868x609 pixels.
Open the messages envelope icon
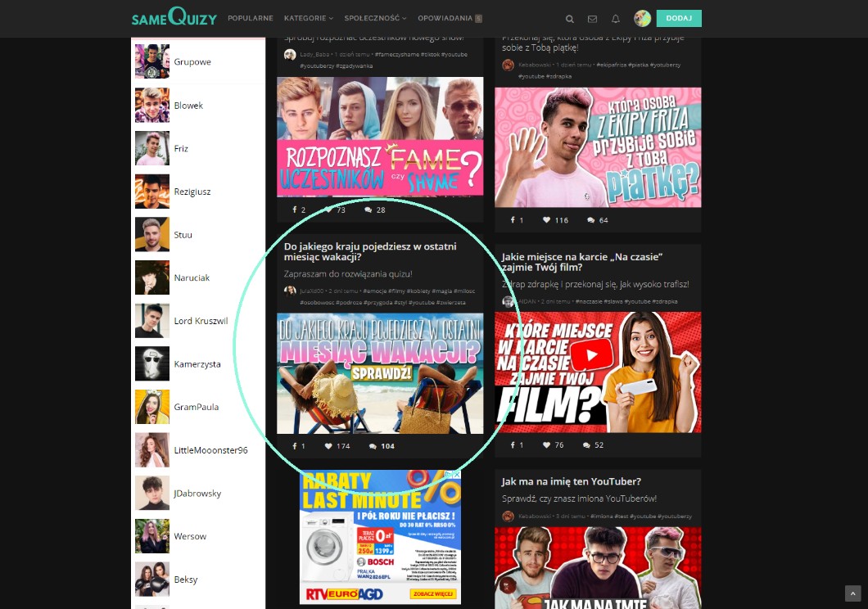pos(593,19)
